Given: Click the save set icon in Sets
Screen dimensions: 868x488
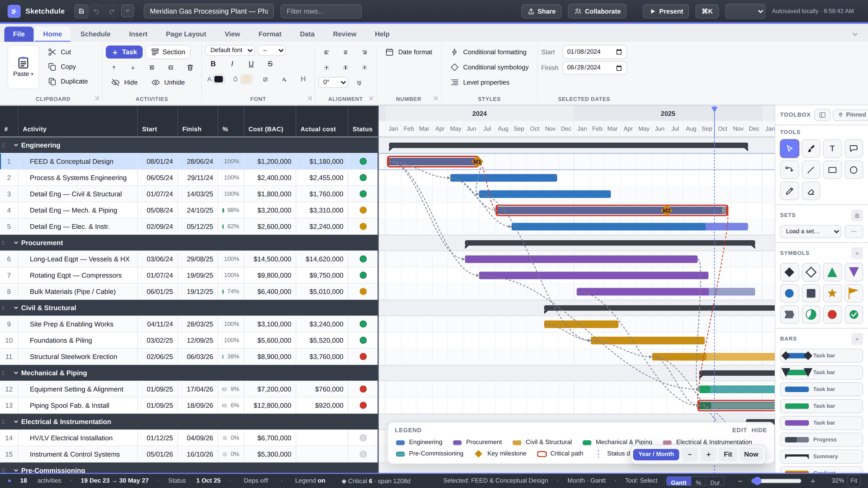Looking at the screenshot, I should [x=857, y=216].
